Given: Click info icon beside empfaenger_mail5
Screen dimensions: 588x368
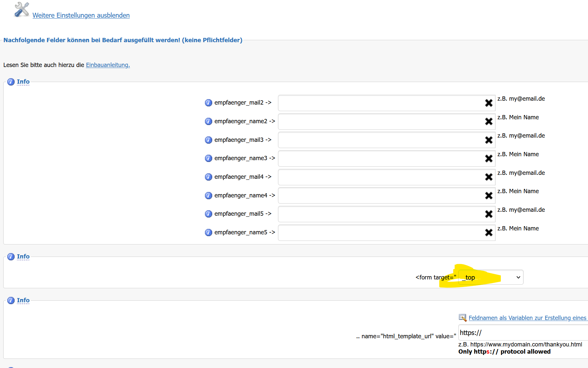Looking at the screenshot, I should [x=208, y=214].
